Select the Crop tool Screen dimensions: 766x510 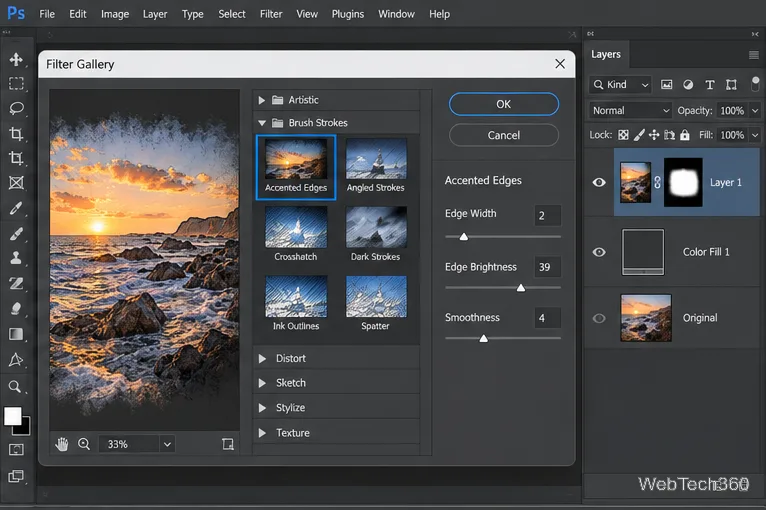click(16, 133)
